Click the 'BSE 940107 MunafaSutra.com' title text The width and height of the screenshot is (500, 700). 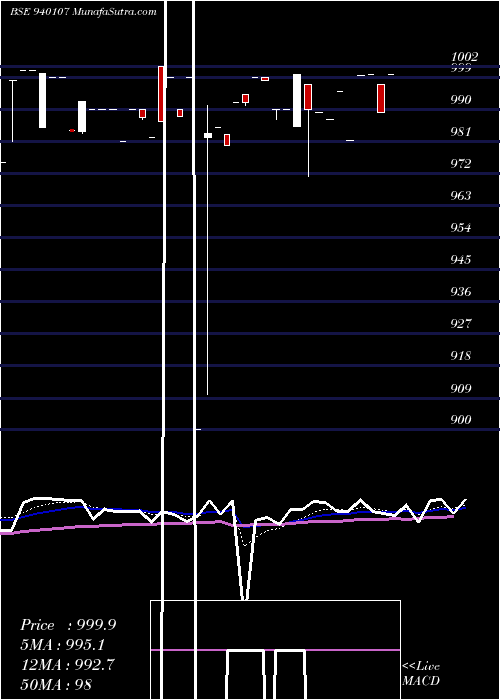[83, 12]
